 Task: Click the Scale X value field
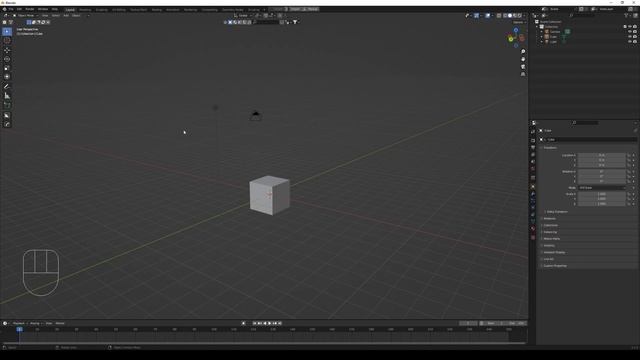[x=602, y=194]
